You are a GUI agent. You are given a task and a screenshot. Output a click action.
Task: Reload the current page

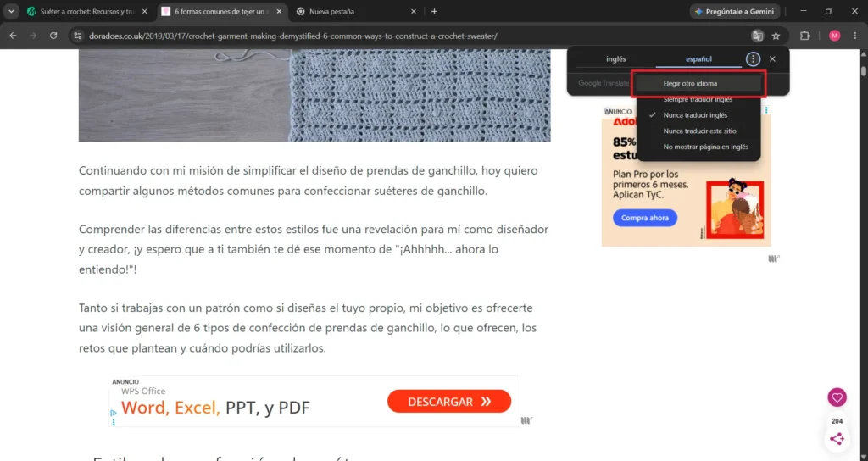53,36
